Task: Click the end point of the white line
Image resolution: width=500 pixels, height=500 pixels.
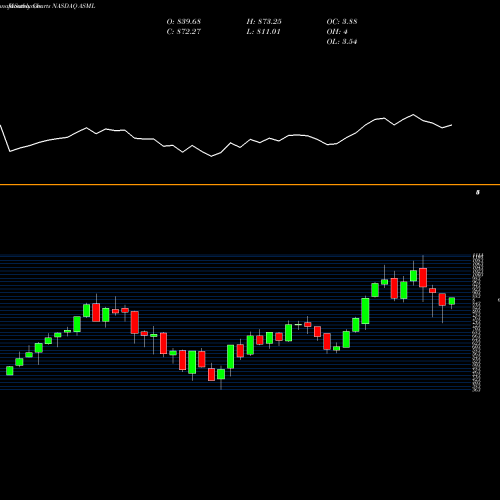Action: 452,125
